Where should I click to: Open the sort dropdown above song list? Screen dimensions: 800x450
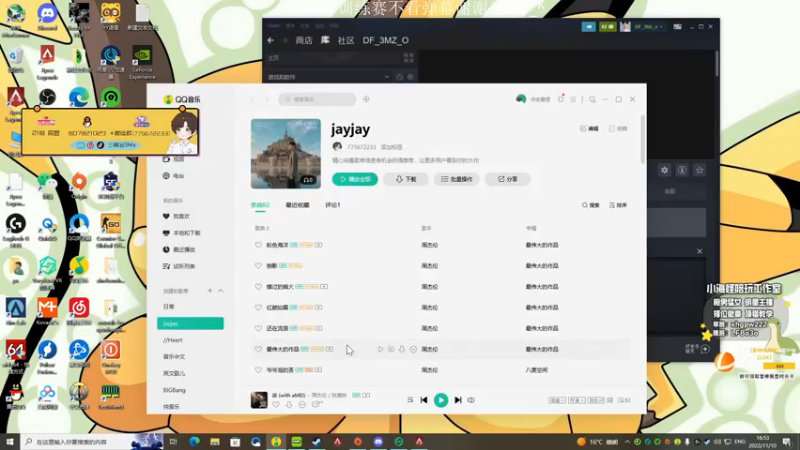pos(618,205)
